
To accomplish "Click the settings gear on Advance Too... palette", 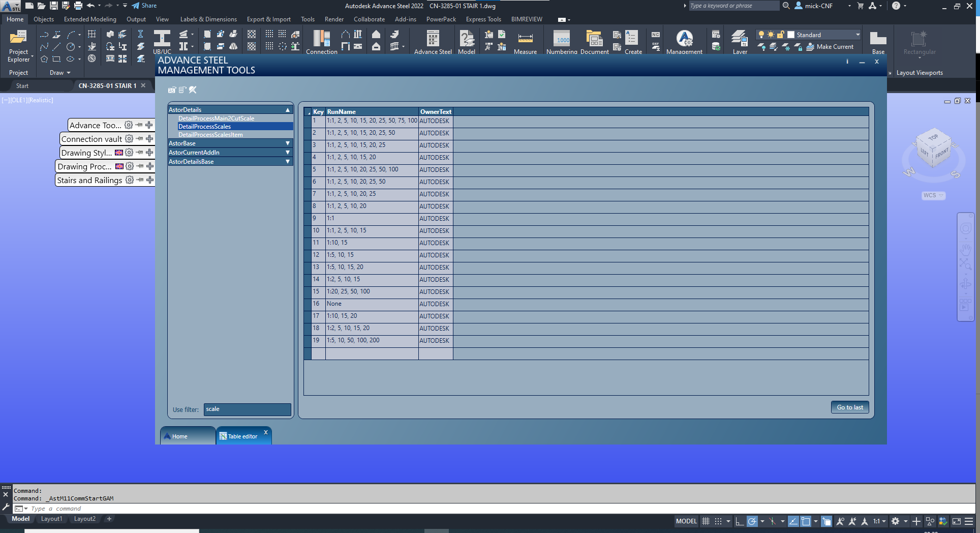I will [129, 125].
